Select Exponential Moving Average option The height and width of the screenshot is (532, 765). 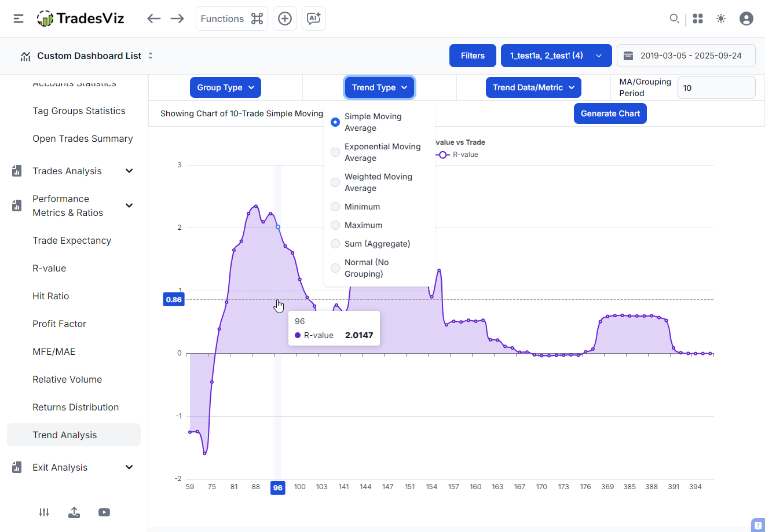point(335,152)
